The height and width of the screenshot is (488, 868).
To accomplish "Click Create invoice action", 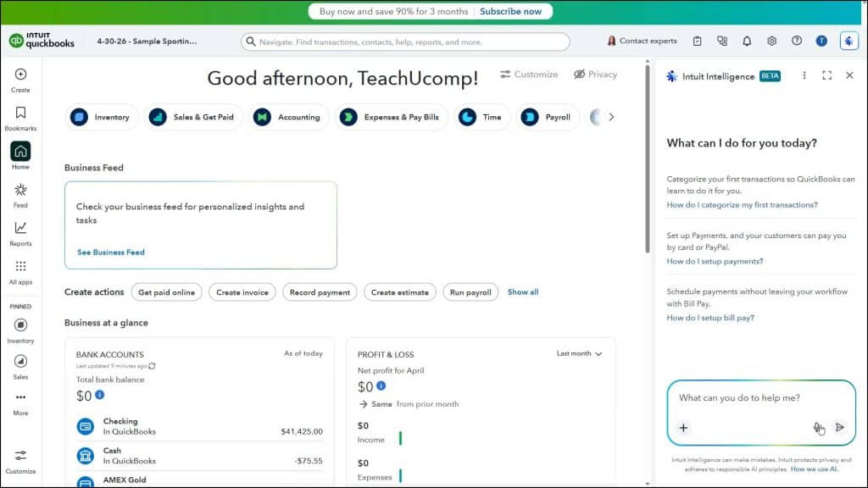I will tap(242, 292).
